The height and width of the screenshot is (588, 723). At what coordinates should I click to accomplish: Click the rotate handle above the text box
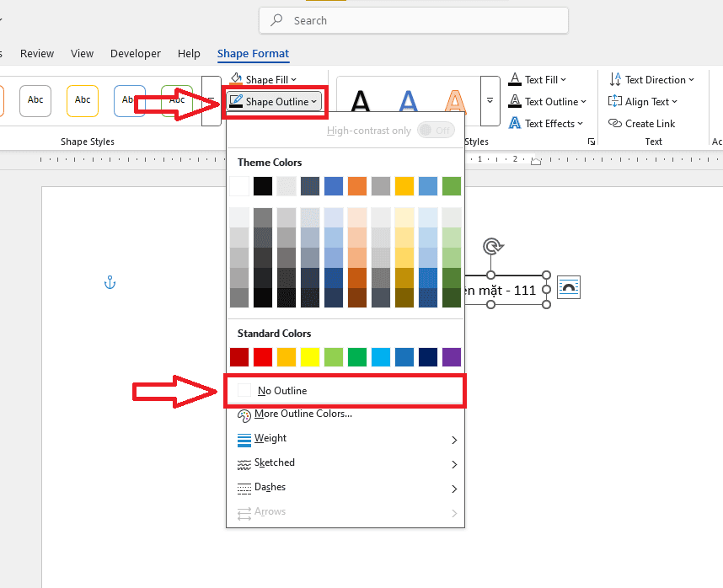[493, 246]
